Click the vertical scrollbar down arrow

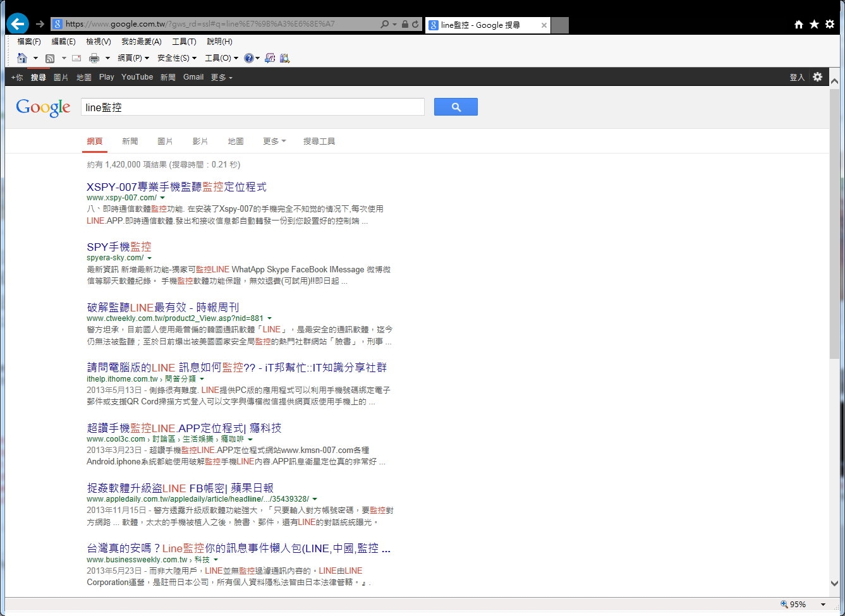tap(834, 584)
